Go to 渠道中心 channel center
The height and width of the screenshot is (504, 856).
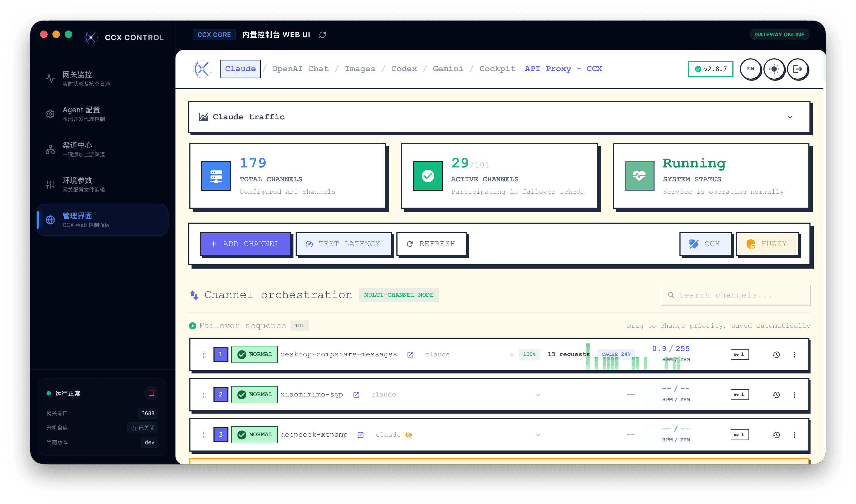click(x=102, y=149)
